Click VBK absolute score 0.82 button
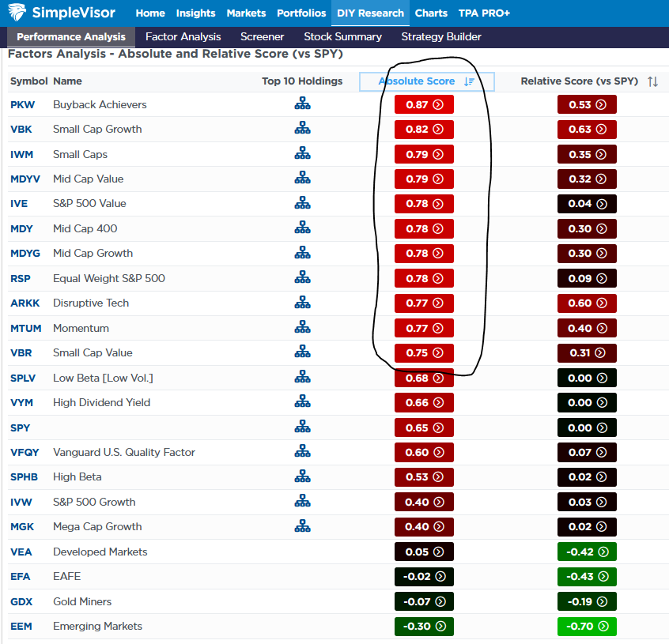This screenshot has height=644, width=669. pyautogui.click(x=424, y=129)
